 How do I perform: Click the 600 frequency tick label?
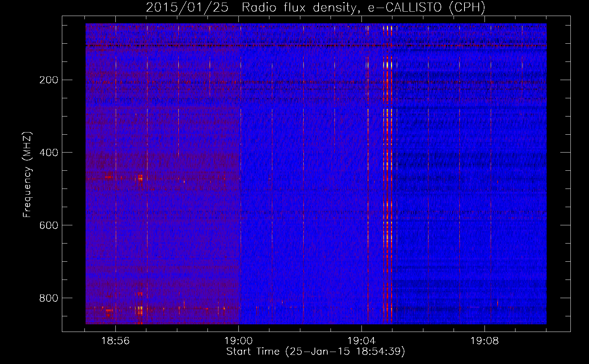coord(49,225)
